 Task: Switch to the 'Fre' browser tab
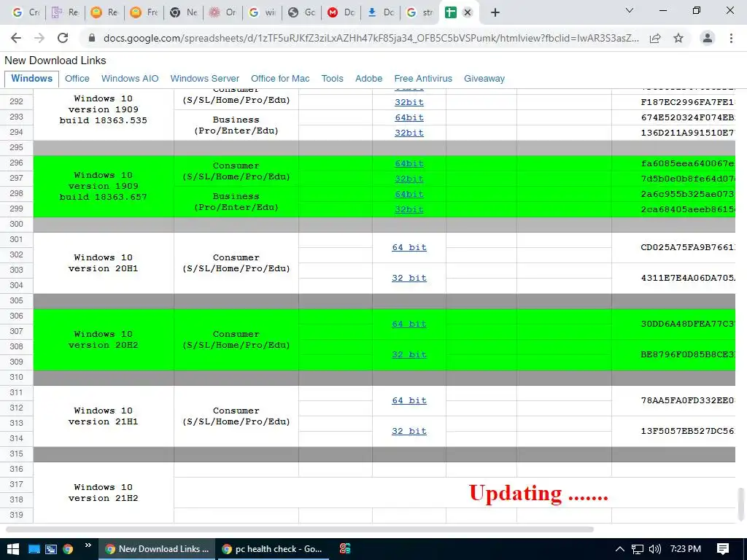(x=144, y=12)
